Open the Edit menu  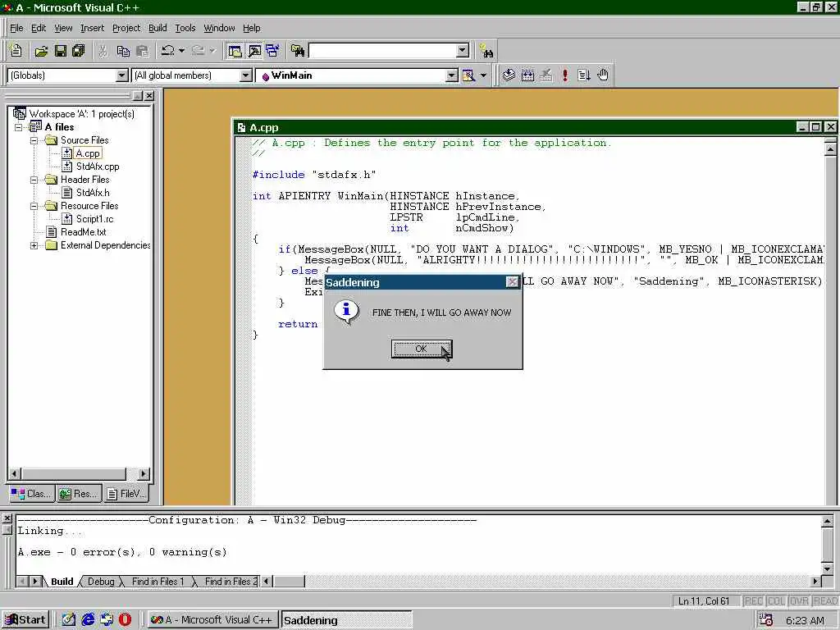point(39,28)
